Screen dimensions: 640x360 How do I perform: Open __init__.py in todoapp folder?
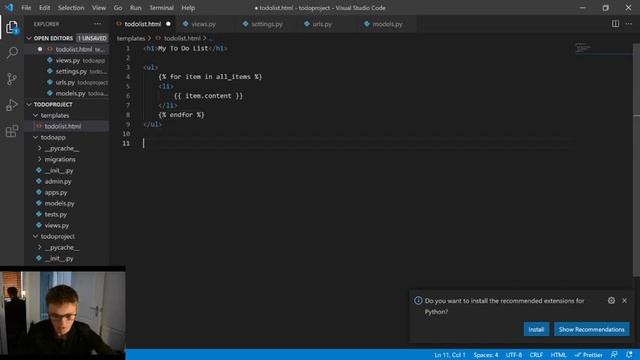(59, 171)
